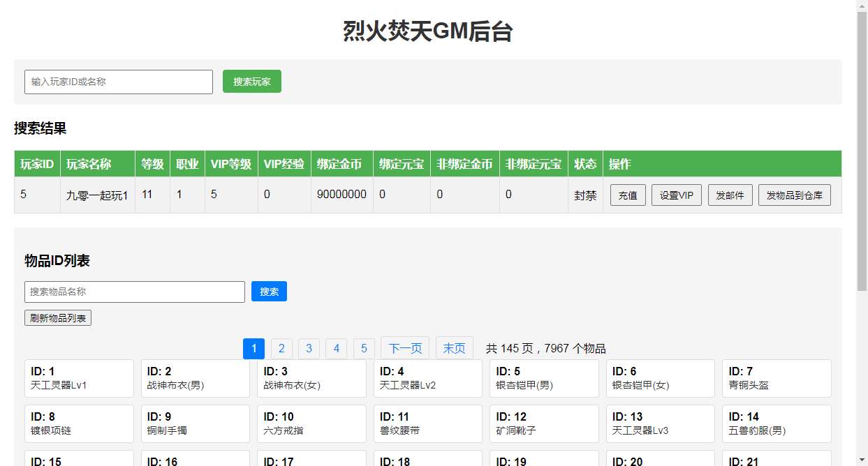The image size is (868, 466).
Task: Select item card ID 10 六方戒指
Action: coord(311,423)
